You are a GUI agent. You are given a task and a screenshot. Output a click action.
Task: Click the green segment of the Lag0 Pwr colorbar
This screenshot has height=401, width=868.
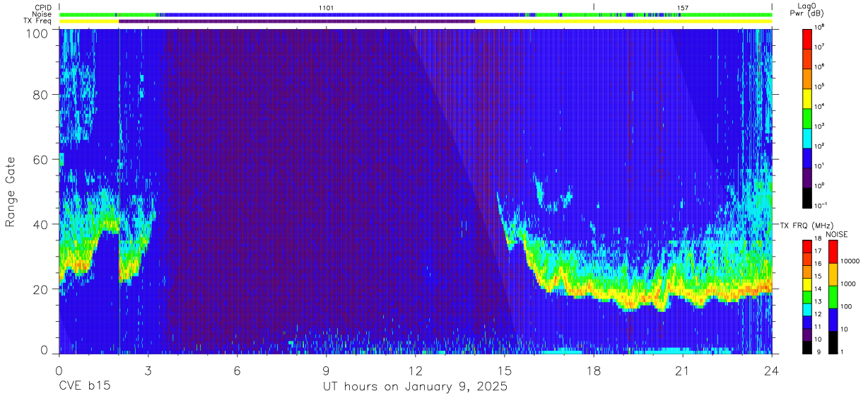pyautogui.click(x=807, y=117)
